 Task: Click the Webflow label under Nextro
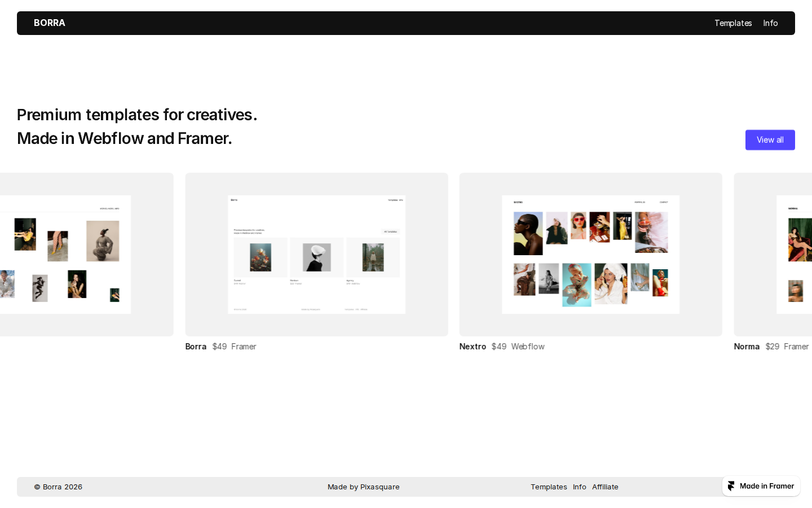pos(528,347)
